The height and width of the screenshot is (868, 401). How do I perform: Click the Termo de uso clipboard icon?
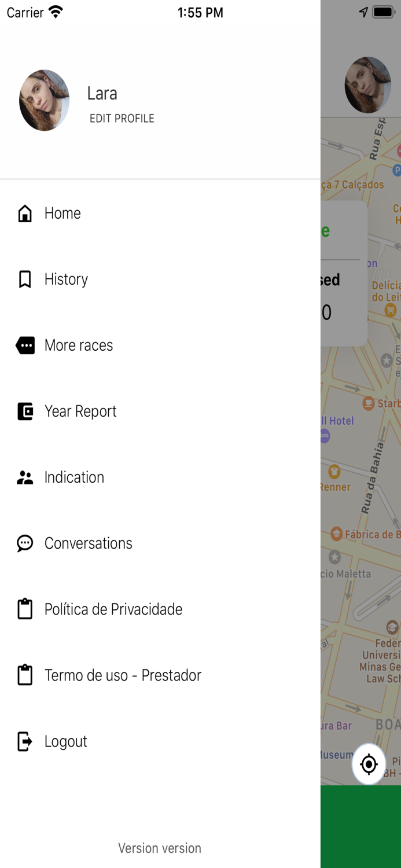25,675
